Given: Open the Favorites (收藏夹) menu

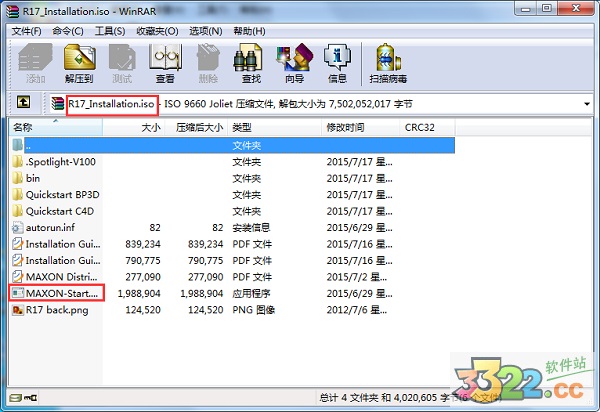Looking at the screenshot, I should tap(157, 31).
